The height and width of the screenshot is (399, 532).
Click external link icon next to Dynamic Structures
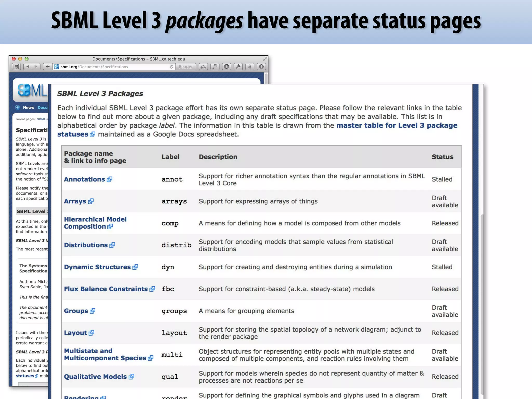tap(135, 267)
